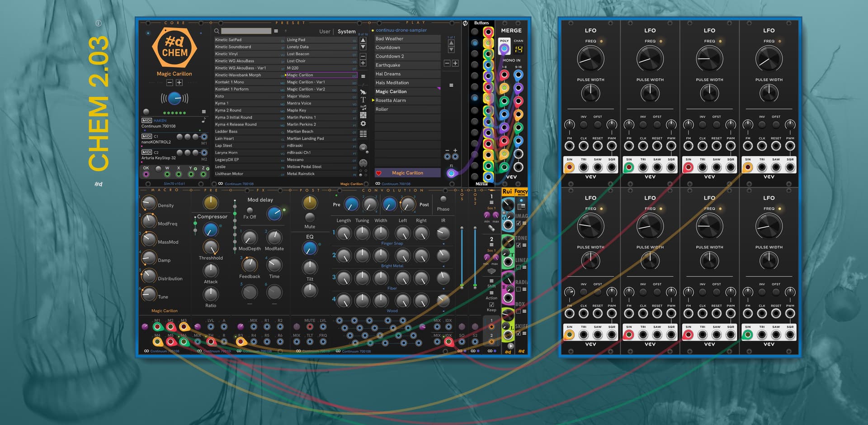
Task: Click the Tune macro knob
Action: click(149, 295)
